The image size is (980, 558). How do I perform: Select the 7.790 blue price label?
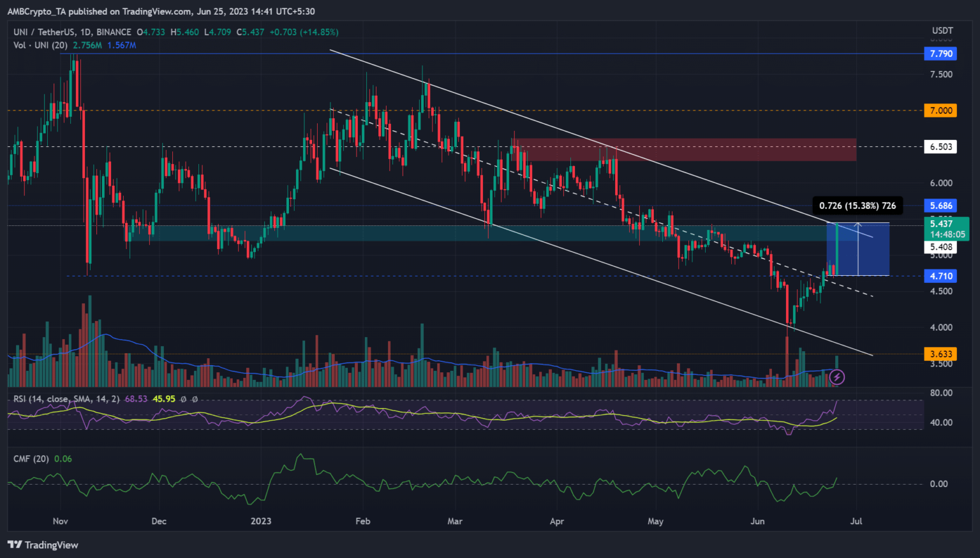940,54
